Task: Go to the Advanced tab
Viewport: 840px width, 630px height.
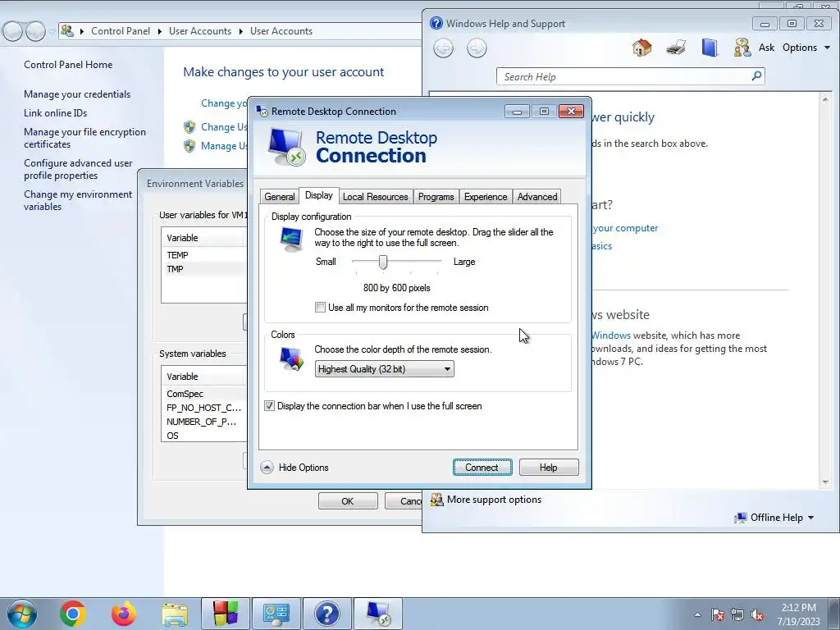Action: point(536,197)
